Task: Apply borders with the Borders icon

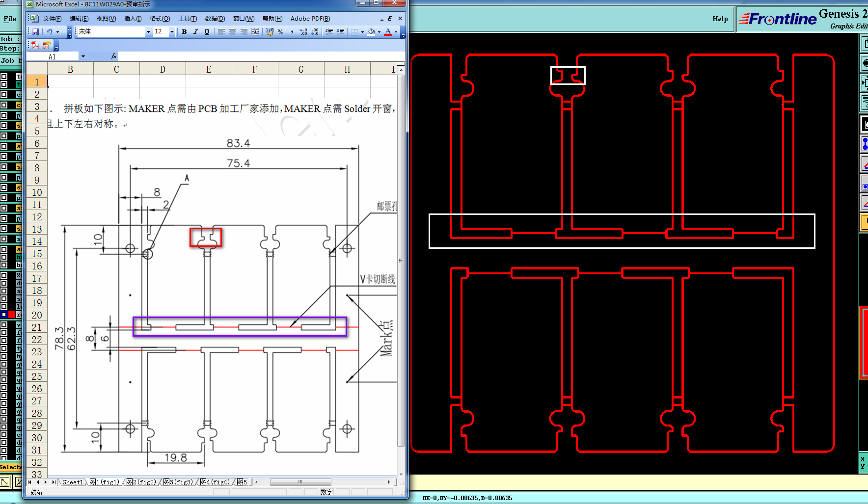Action: point(354,32)
